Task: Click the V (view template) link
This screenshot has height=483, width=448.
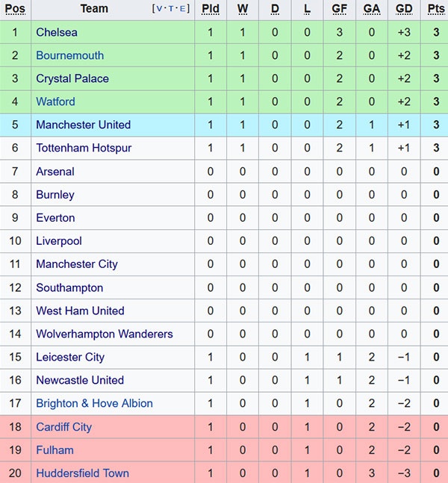Action: (x=160, y=9)
